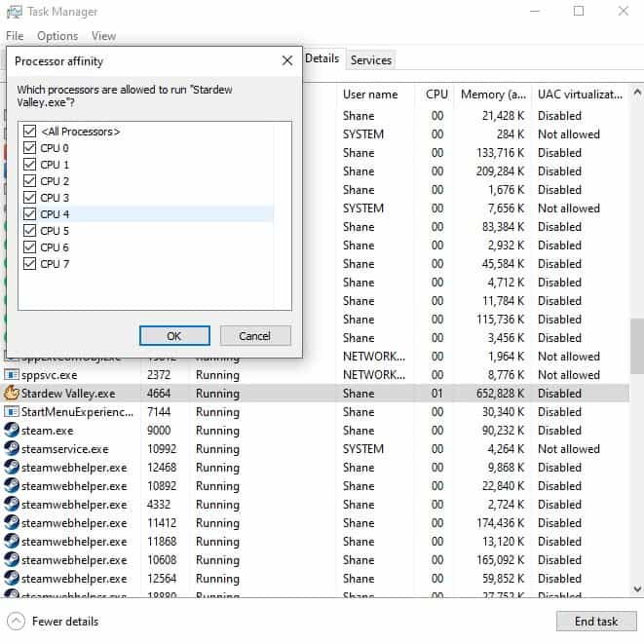The image size is (644, 644).
Task: Click the sppsvc.exe process icon
Action: [11, 374]
